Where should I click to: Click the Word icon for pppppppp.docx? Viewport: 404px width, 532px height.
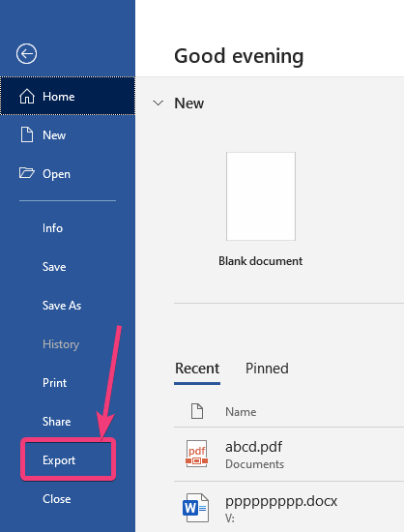click(x=195, y=508)
